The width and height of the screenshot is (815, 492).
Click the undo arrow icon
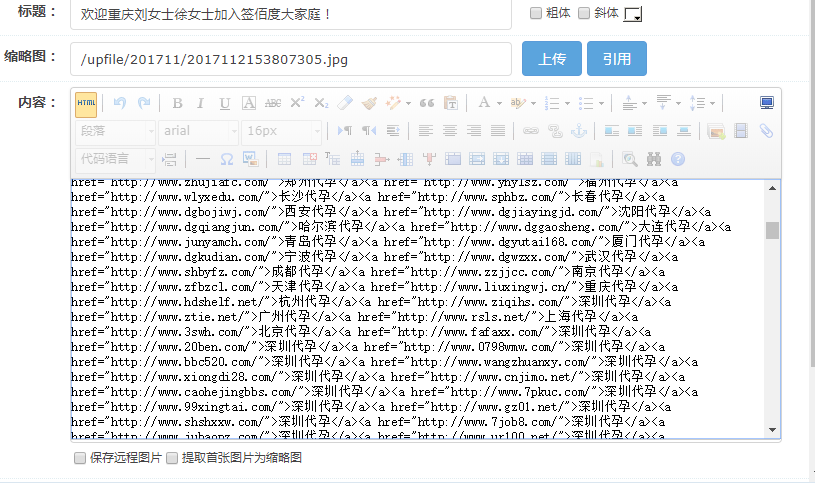tap(120, 103)
